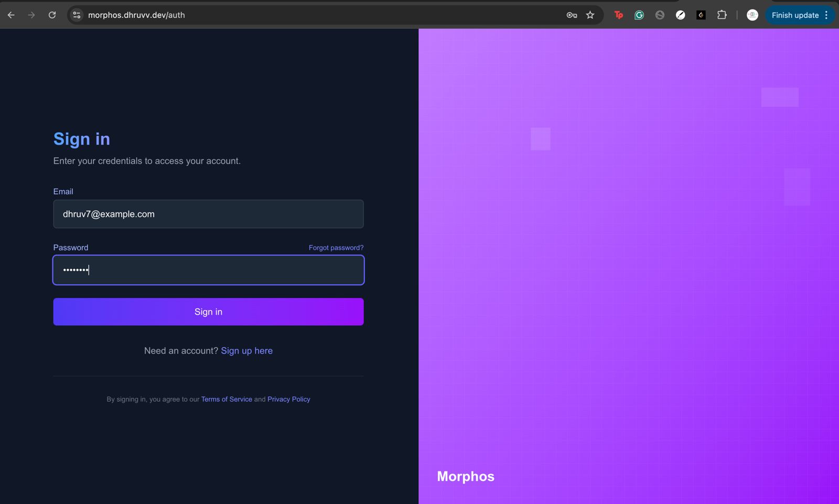Open the Chrome profile avatar

click(x=752, y=15)
